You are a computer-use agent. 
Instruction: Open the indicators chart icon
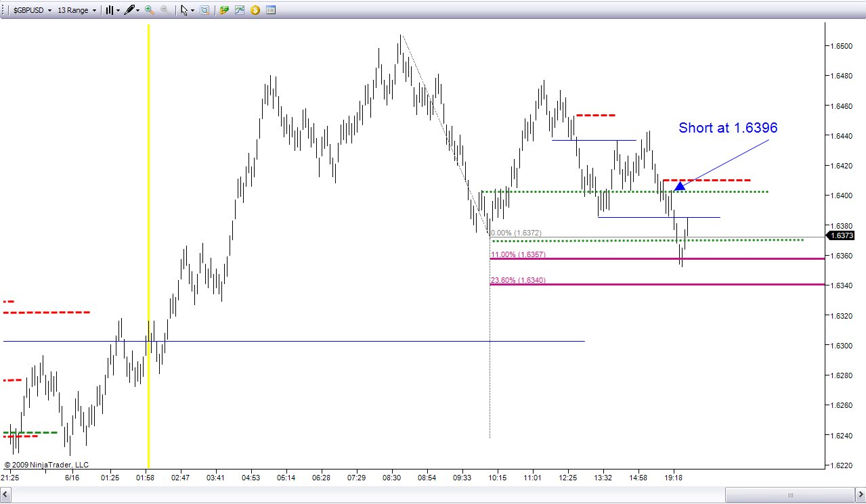pyautogui.click(x=240, y=11)
